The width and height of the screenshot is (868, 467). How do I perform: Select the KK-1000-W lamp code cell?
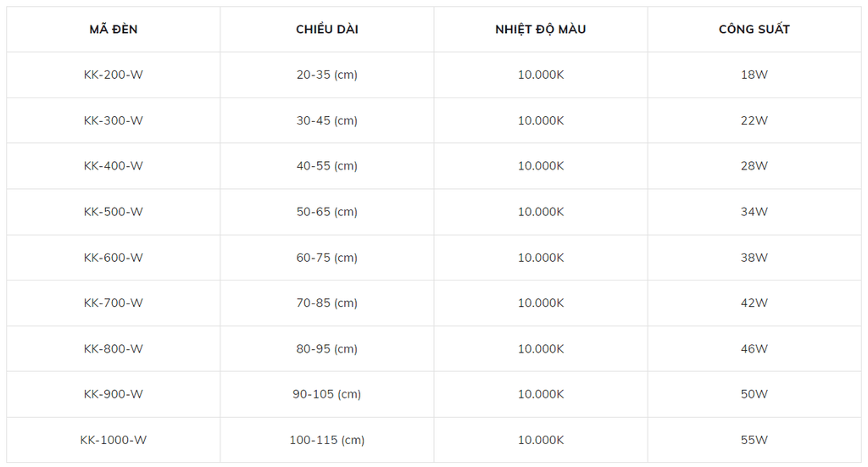(x=114, y=440)
